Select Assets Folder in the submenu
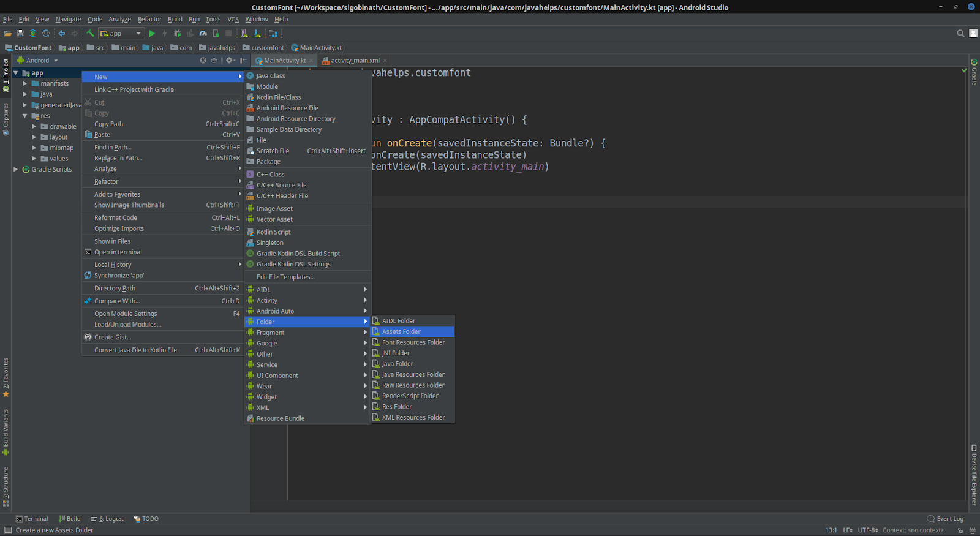The height and width of the screenshot is (536, 980). [x=413, y=331]
